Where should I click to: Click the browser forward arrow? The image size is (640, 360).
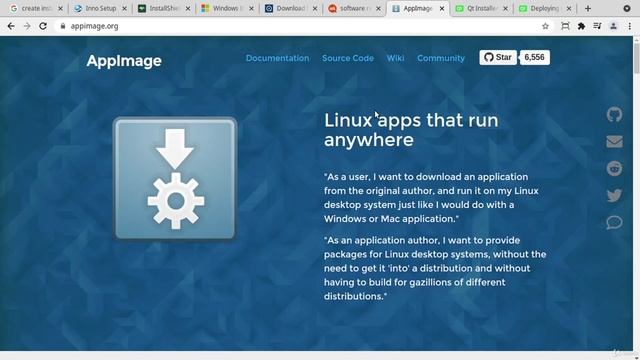coord(27,26)
